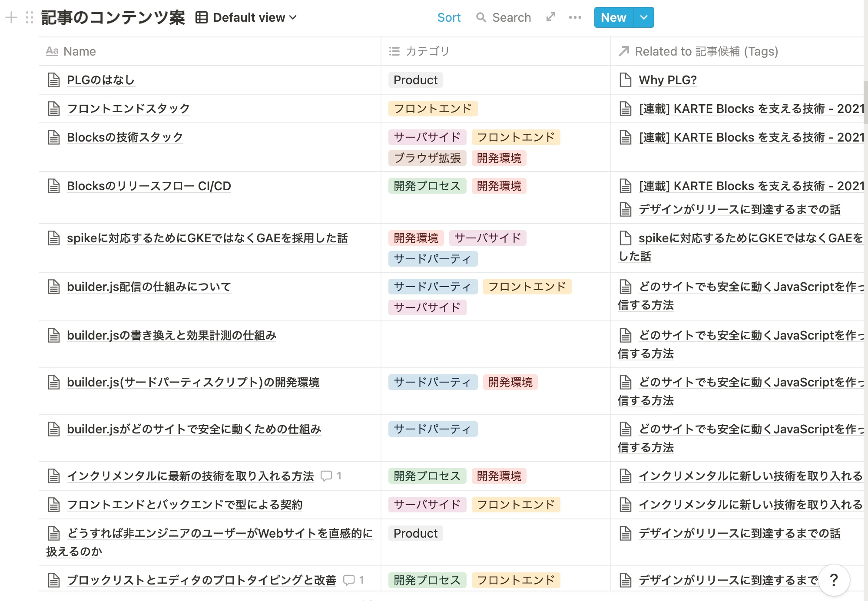Click the Search field
The height and width of the screenshot is (601, 868).
click(x=504, y=18)
